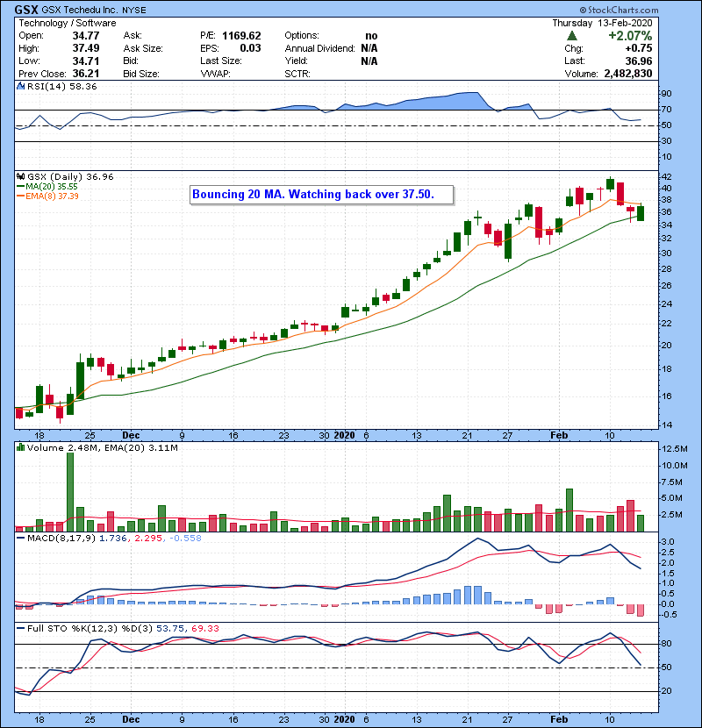Viewport: 702px width, 728px height.
Task: Click the stochastic %D value 69.33
Action: coord(204,629)
